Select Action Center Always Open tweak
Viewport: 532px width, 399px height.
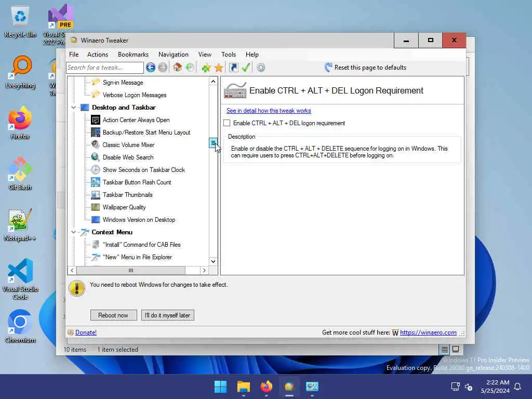coord(136,120)
